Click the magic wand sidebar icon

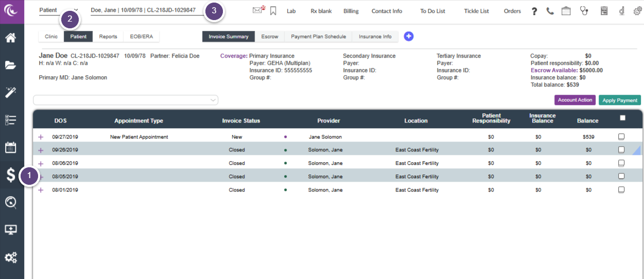click(x=11, y=93)
